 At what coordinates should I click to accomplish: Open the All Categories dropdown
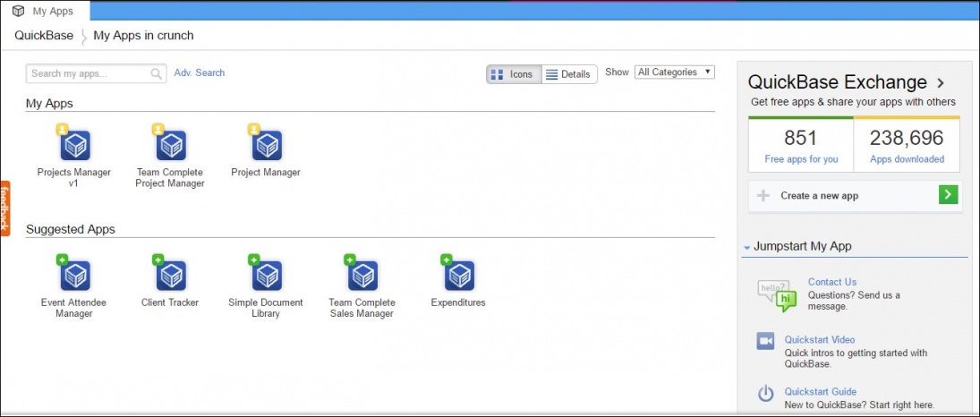pyautogui.click(x=675, y=72)
